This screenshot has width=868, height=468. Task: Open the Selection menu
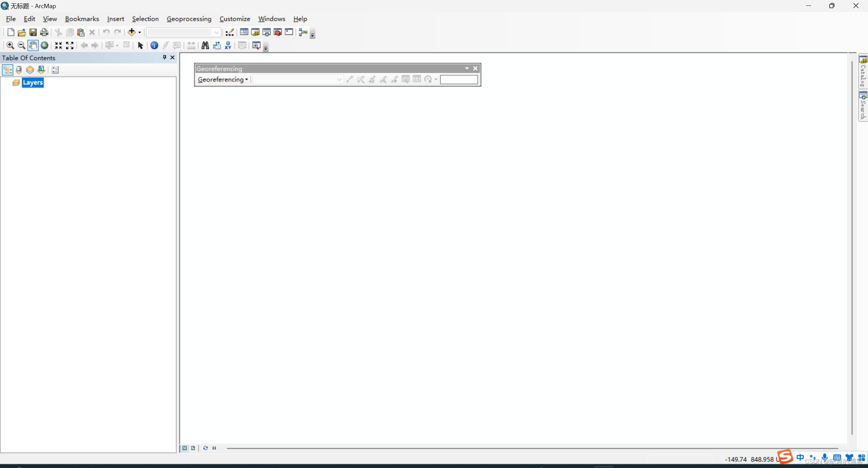click(x=145, y=19)
